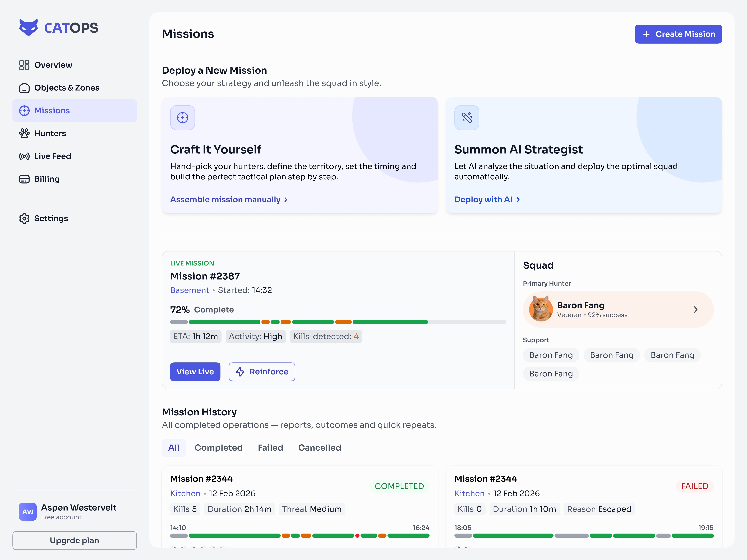Image resolution: width=747 pixels, height=560 pixels.
Task: Open the Hunters page
Action: pyautogui.click(x=75, y=133)
